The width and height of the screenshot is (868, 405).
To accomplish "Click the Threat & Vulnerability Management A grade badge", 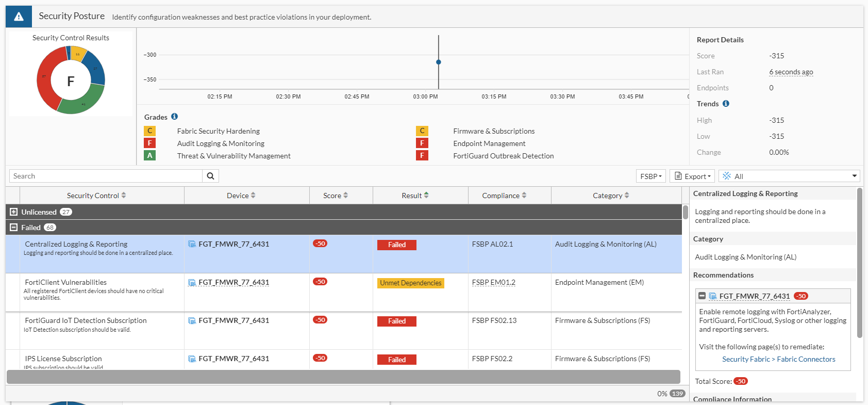I will [x=149, y=156].
